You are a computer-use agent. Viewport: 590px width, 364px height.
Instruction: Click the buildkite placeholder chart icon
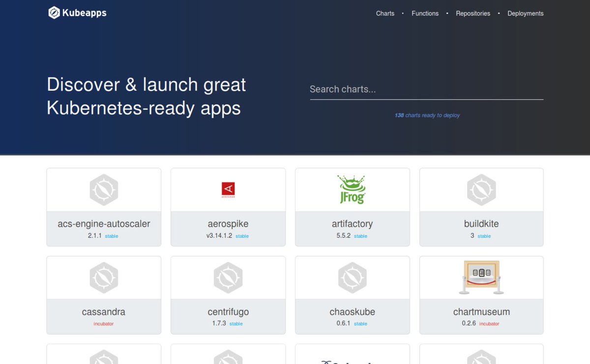pyautogui.click(x=481, y=190)
